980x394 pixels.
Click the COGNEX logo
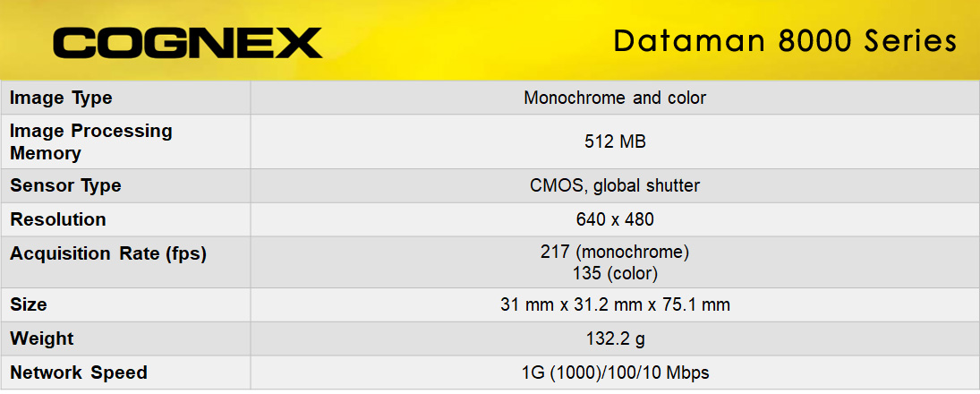(188, 43)
